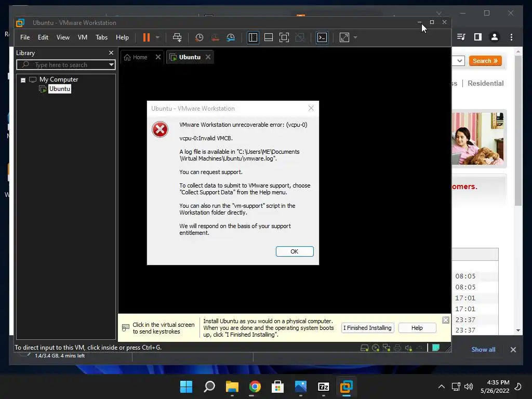Click the browser vertical scrollbar
Image resolution: width=532 pixels, height=399 pixels.
(518, 130)
